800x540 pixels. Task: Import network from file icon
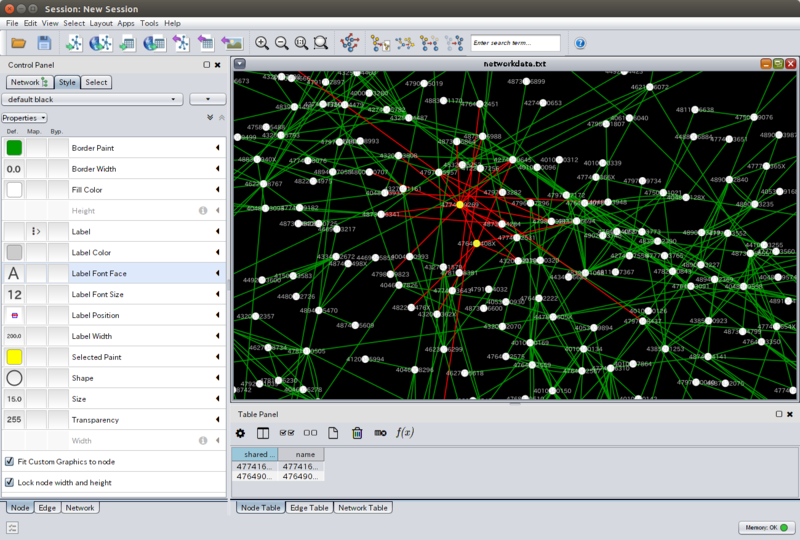[x=74, y=43]
